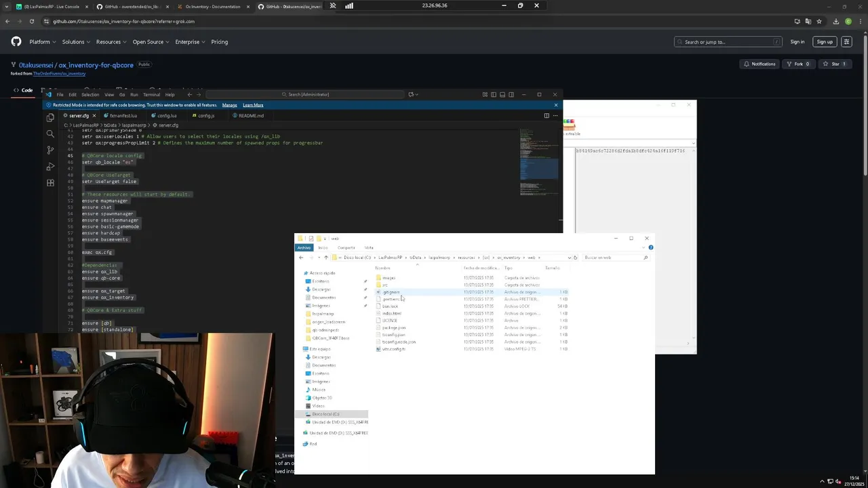Toggle primary sidebar layout icon in VS Code
868x488 pixels.
[x=494, y=94]
